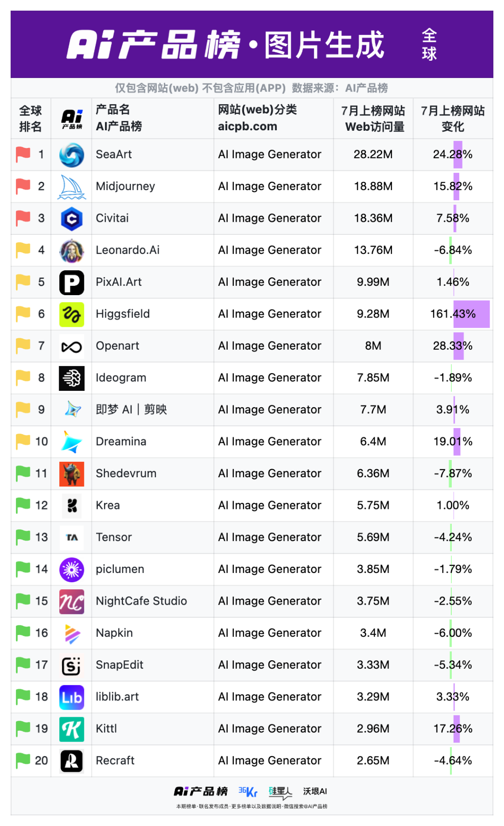Click the 36Kr logo in footer
Screen dimensions: 504x826
(248, 791)
